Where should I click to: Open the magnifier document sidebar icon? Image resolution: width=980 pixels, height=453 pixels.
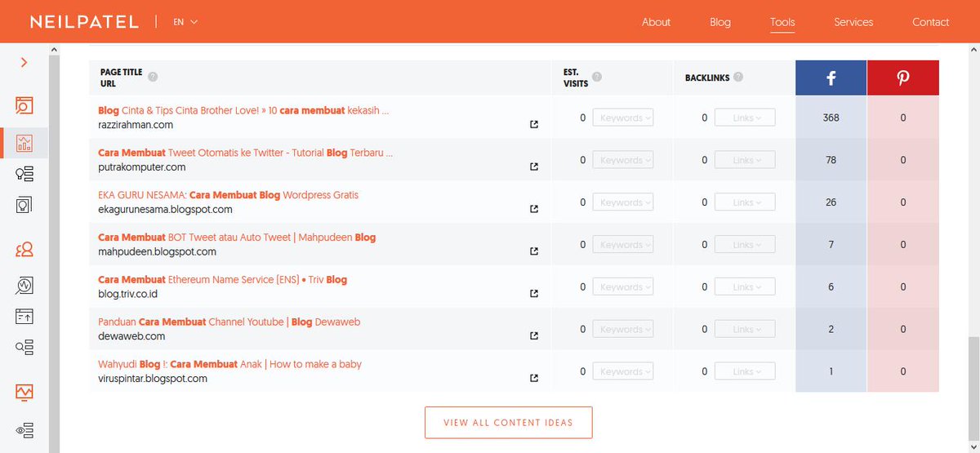pyautogui.click(x=24, y=285)
